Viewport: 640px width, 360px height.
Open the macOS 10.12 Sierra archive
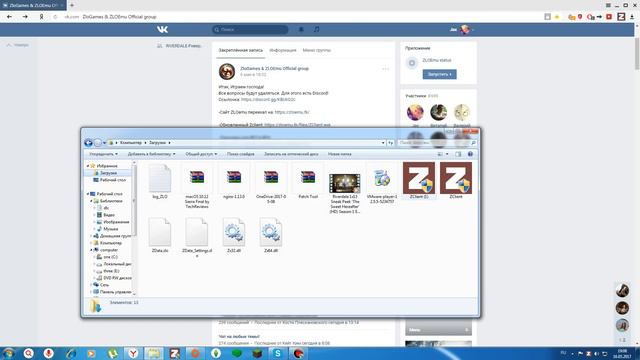click(197, 186)
